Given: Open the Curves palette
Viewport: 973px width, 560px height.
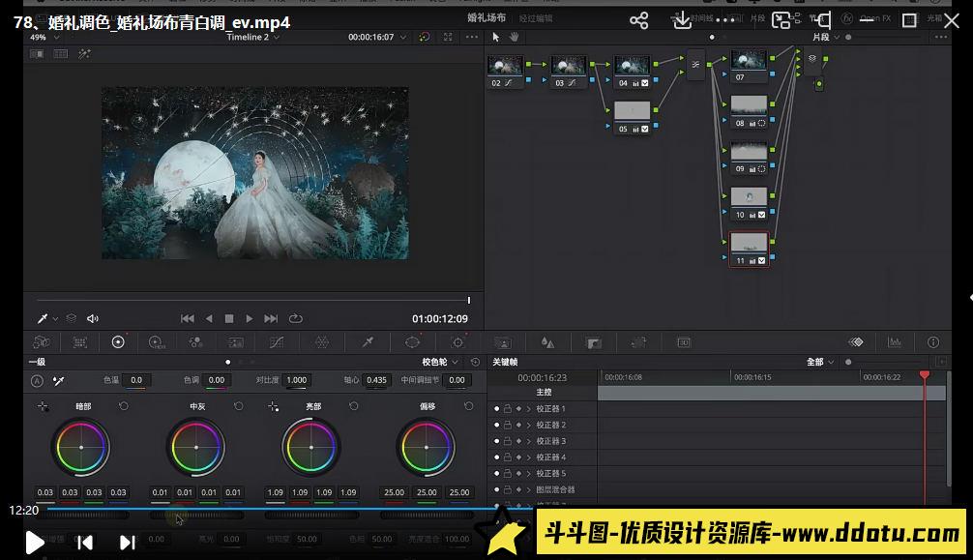Looking at the screenshot, I should click(x=277, y=342).
